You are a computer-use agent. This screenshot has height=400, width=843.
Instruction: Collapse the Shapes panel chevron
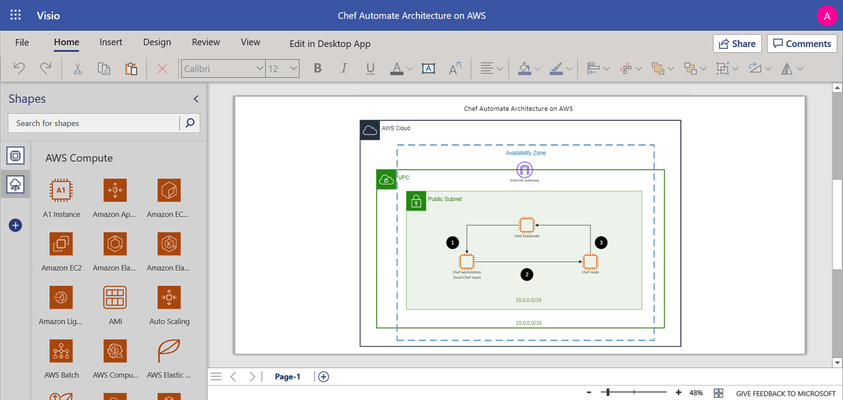coord(196,99)
